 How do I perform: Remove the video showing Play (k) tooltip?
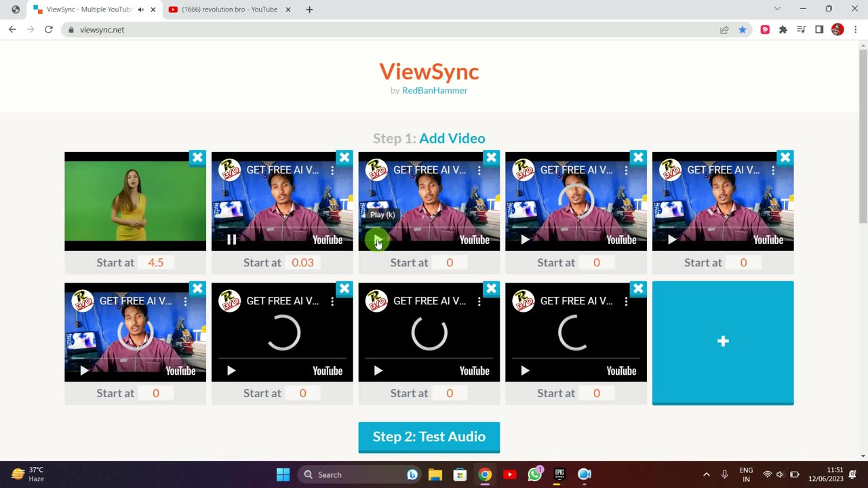492,157
